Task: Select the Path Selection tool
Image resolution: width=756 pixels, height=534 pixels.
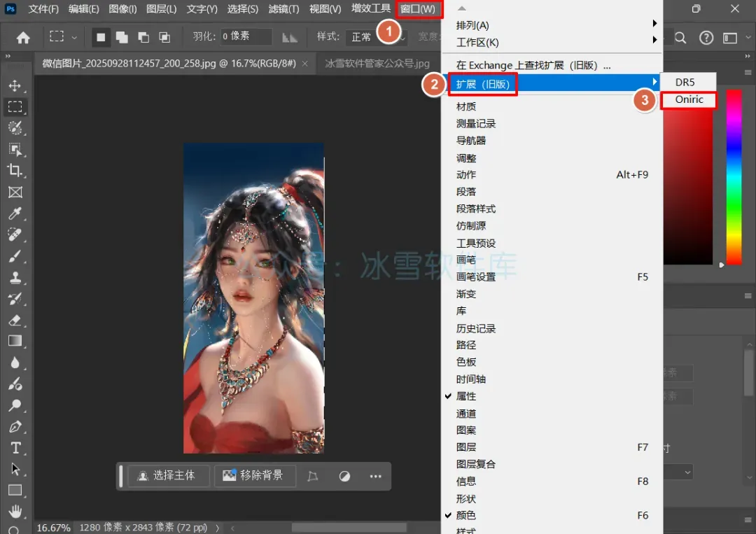Action: pyautogui.click(x=15, y=469)
